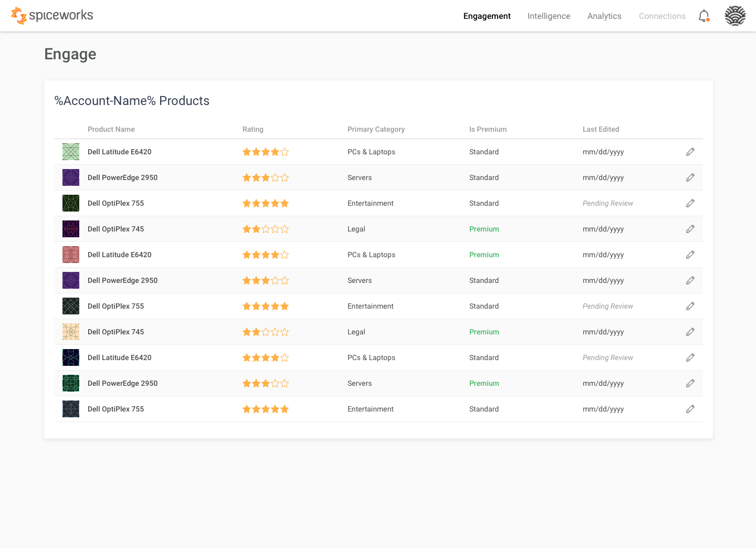Sort by Product Name column header
Screen dimensions: 756x548
point(111,129)
